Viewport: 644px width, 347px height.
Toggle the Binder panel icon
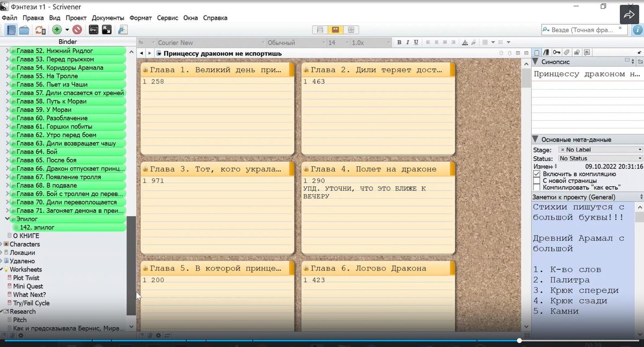(10, 30)
